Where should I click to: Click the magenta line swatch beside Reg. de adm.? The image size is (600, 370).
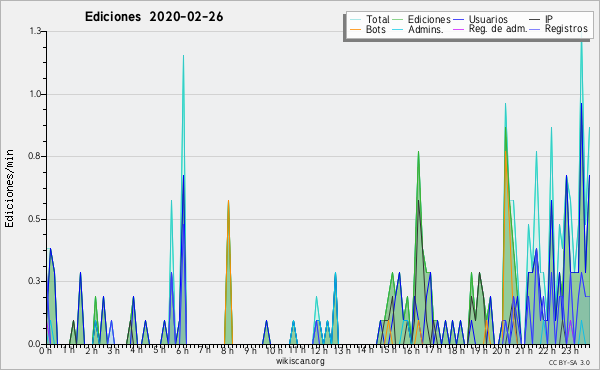tap(458, 29)
